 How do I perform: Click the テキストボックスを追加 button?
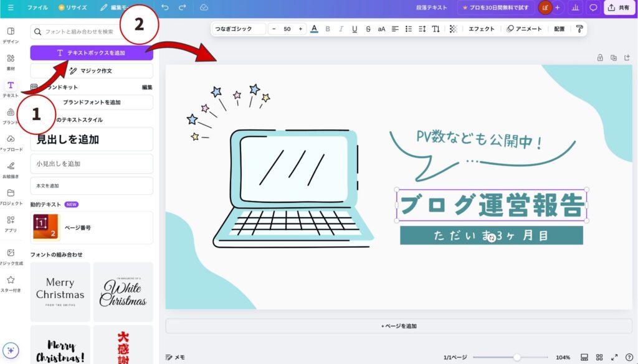tap(92, 53)
